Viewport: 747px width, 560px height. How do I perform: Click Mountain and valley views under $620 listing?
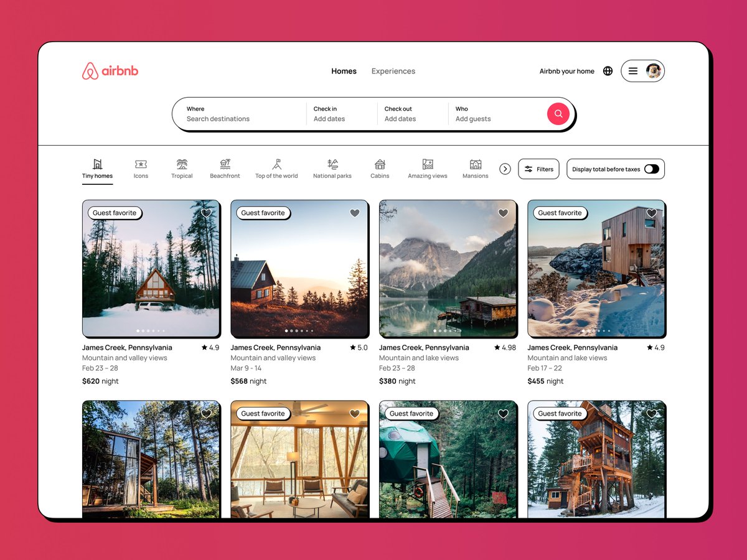125,358
